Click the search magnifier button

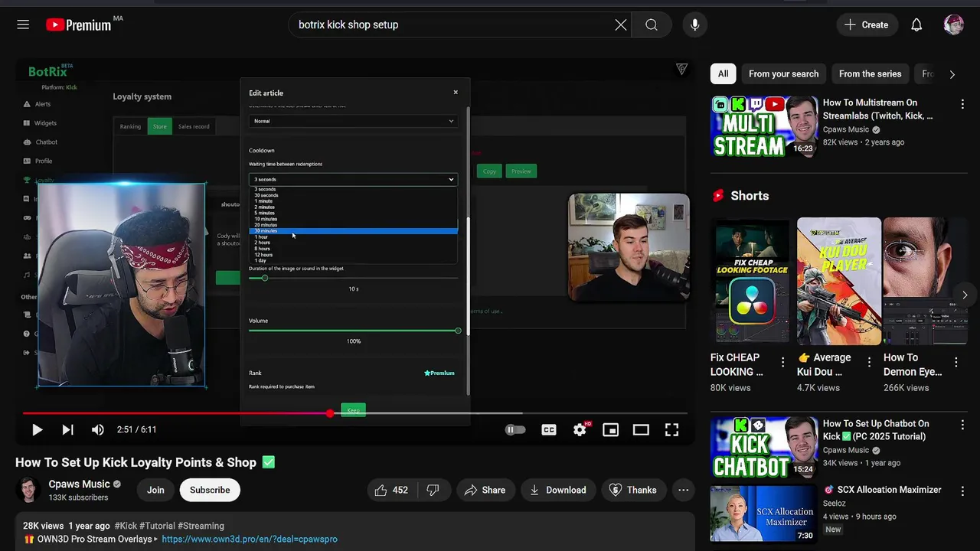click(x=652, y=24)
